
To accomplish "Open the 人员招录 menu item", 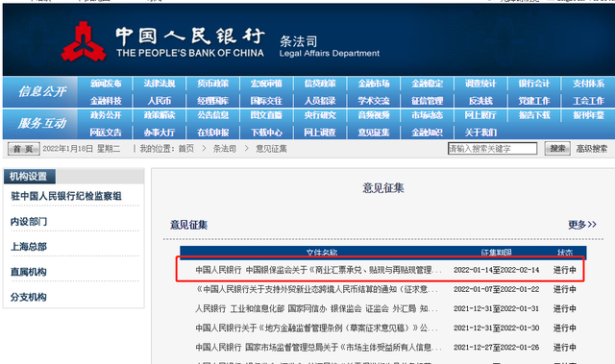I will tap(320, 101).
